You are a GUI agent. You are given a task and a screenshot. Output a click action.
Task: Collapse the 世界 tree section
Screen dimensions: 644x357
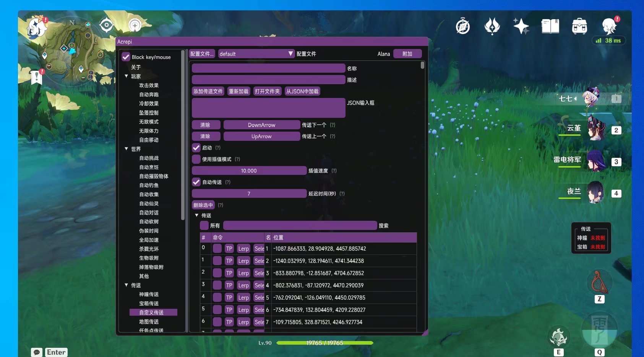(x=127, y=149)
